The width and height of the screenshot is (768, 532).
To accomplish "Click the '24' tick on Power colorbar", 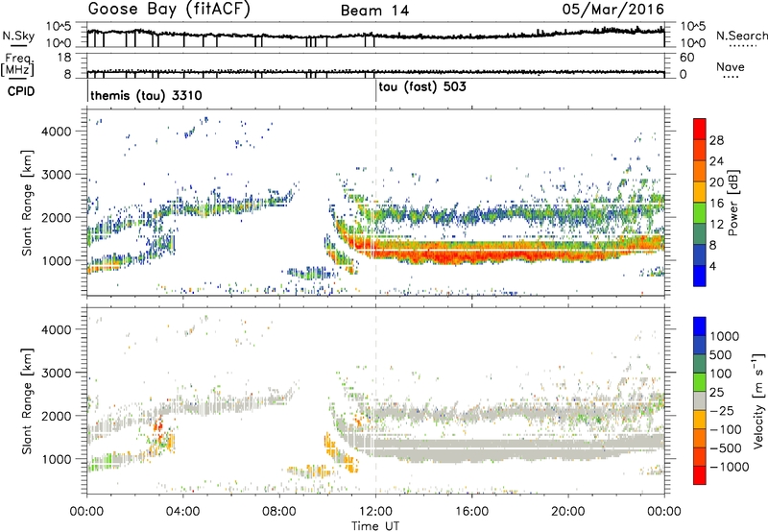I will (x=716, y=161).
